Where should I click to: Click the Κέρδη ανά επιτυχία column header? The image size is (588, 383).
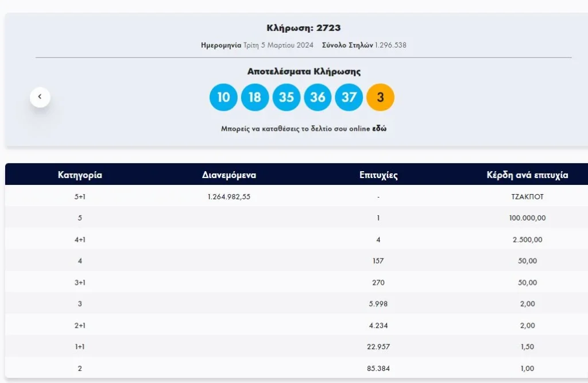[x=527, y=175]
